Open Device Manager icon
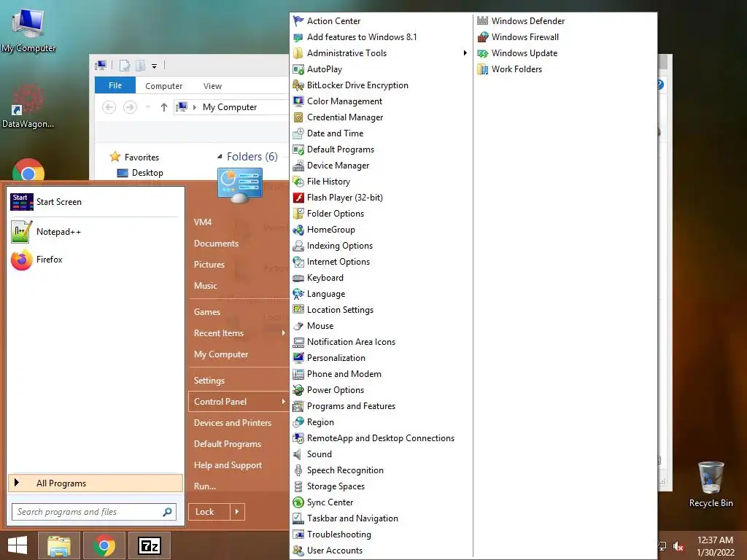This screenshot has width=747, height=560. 298,166
